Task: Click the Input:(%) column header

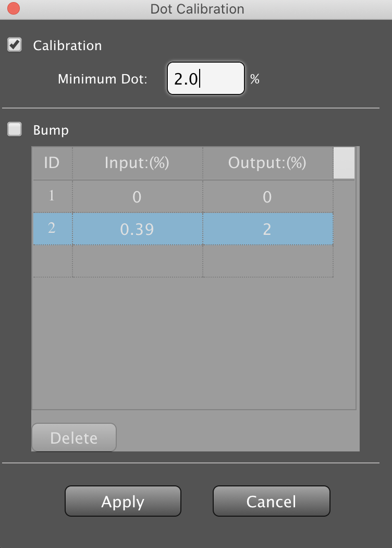Action: [137, 163]
